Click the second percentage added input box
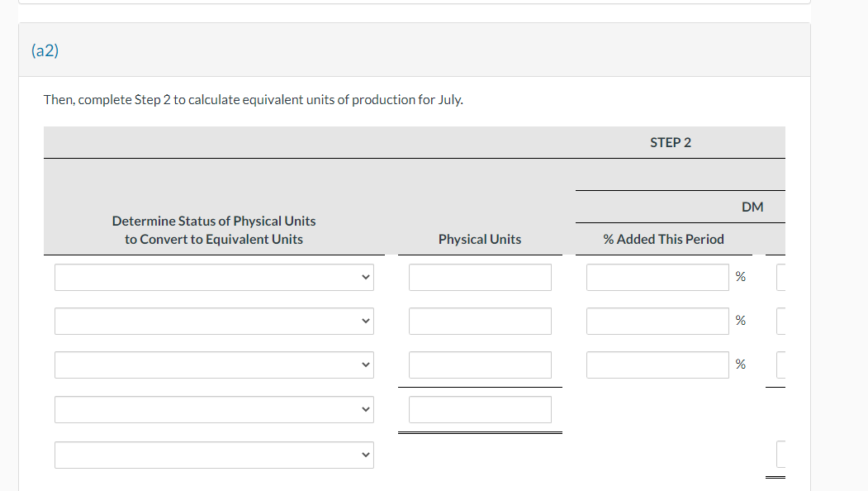The image size is (868, 491). click(657, 321)
